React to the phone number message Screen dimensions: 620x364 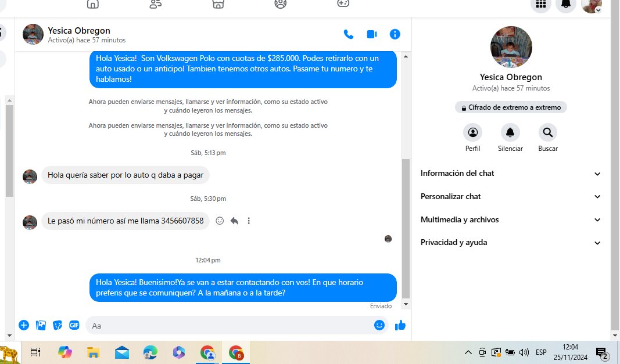click(x=220, y=221)
